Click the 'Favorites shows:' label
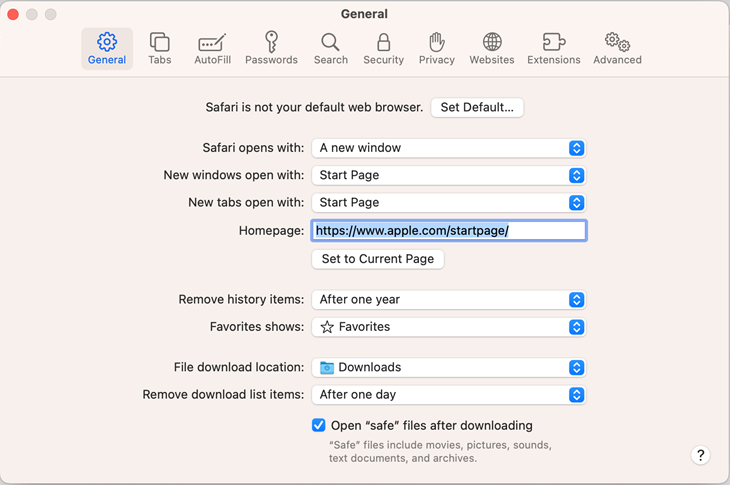The height and width of the screenshot is (485, 730). click(257, 327)
